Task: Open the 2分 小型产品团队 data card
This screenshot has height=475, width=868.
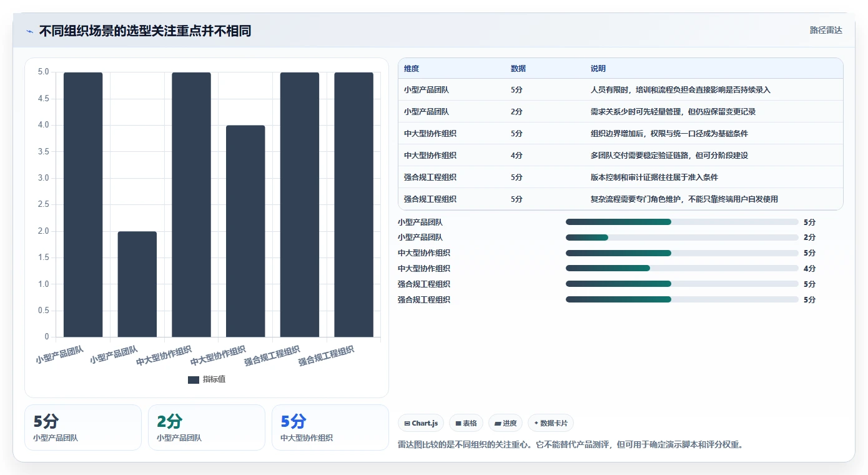Action: click(x=206, y=427)
